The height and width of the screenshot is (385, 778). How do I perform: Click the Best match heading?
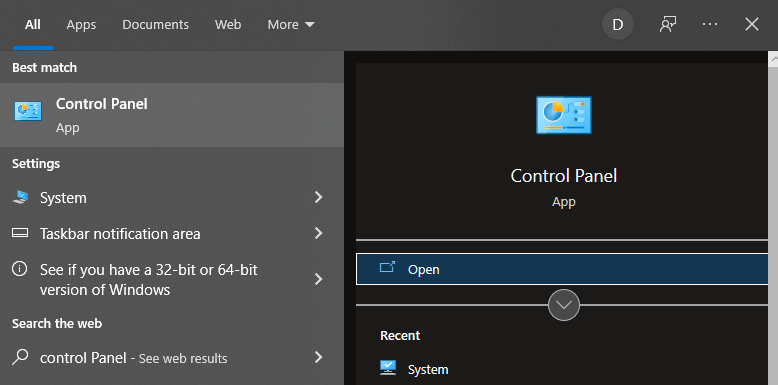(x=45, y=67)
